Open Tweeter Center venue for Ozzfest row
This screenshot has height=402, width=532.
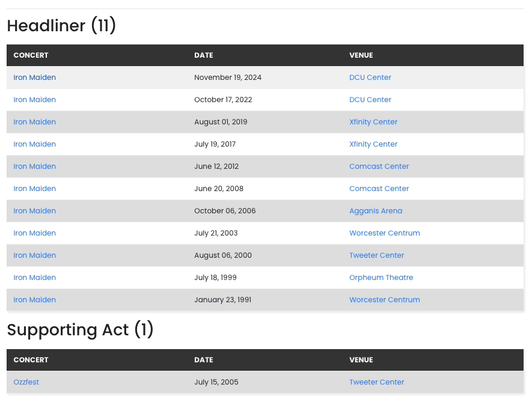click(x=376, y=382)
